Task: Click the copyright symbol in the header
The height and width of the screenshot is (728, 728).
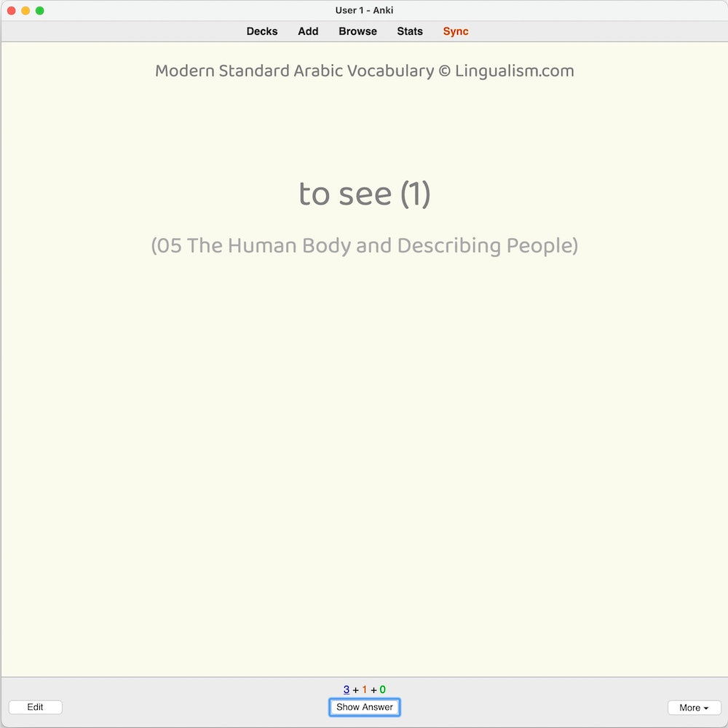Action: click(444, 71)
